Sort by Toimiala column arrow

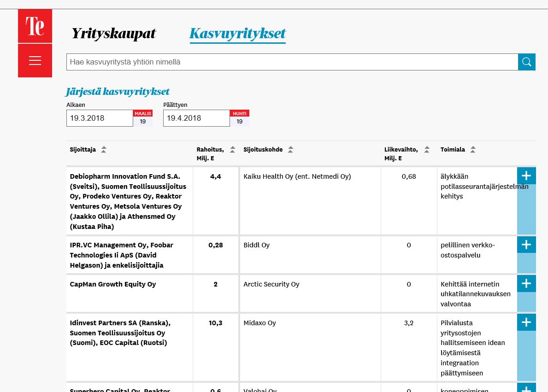point(473,150)
